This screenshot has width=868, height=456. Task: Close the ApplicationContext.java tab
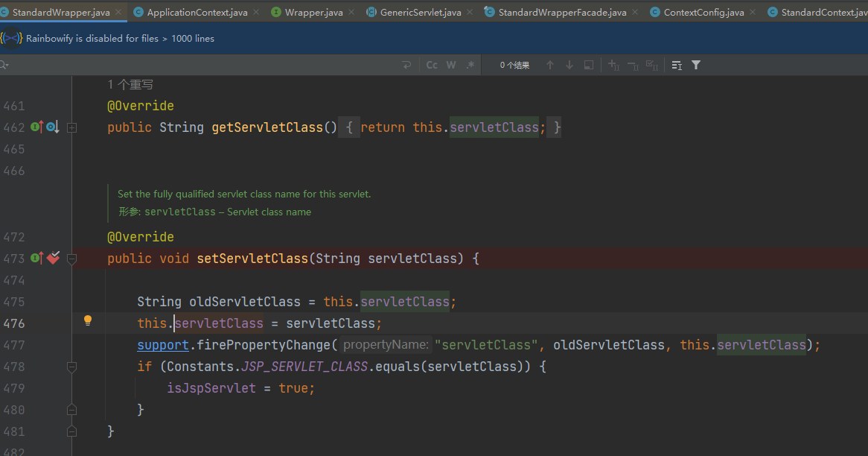click(256, 12)
